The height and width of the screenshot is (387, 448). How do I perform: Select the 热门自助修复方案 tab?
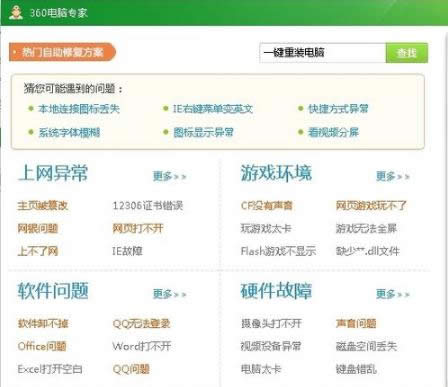click(62, 52)
